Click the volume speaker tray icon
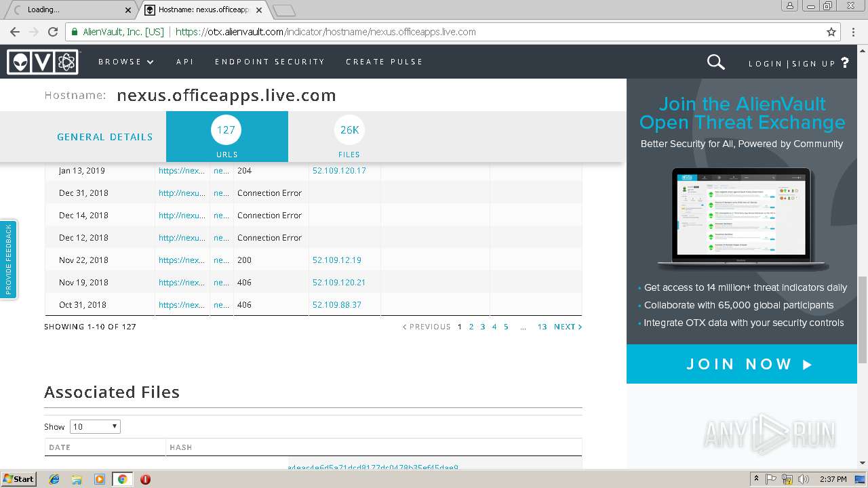The width and height of the screenshot is (868, 488). pos(804,479)
